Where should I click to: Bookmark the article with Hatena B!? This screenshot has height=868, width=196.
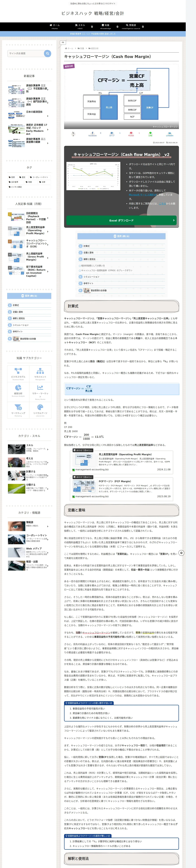coord(112,134)
